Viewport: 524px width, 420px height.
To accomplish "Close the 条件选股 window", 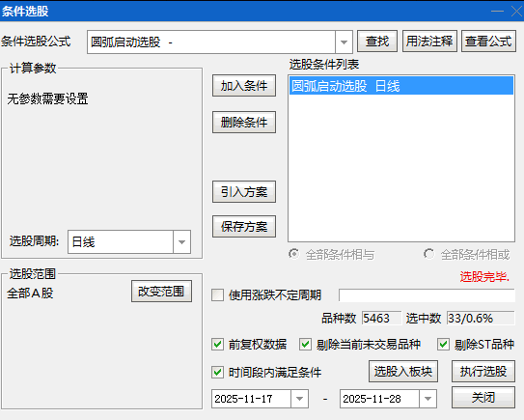I will [517, 11].
